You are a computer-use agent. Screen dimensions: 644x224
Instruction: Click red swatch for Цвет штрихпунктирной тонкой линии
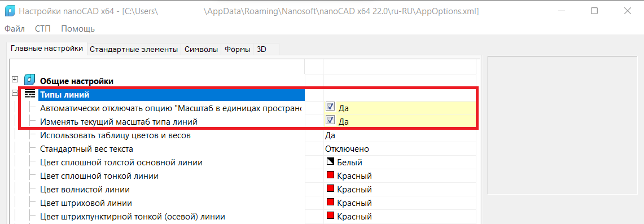click(330, 216)
